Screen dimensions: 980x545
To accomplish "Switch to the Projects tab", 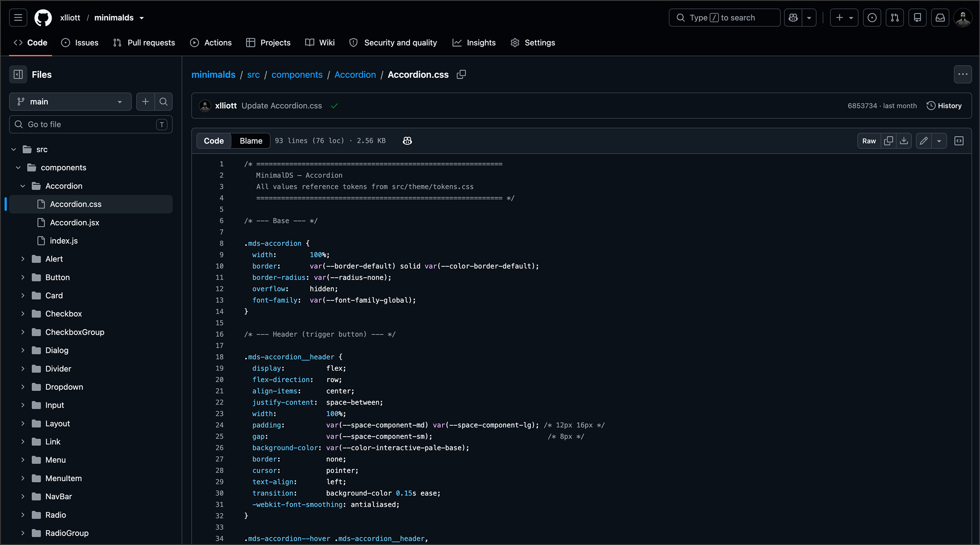I will pos(268,42).
